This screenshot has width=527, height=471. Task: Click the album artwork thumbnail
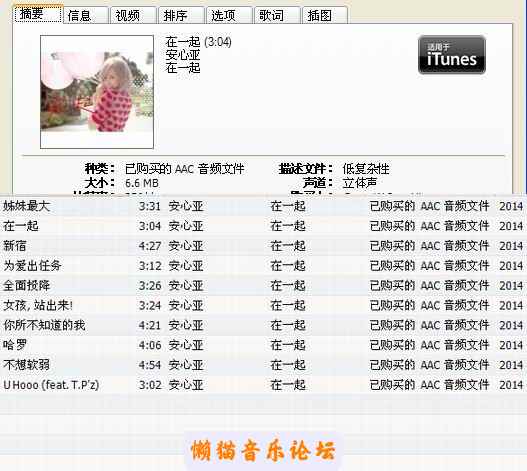[x=97, y=92]
